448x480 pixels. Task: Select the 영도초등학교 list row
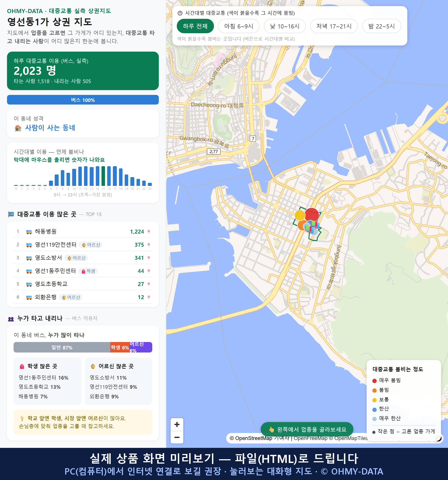(83, 284)
